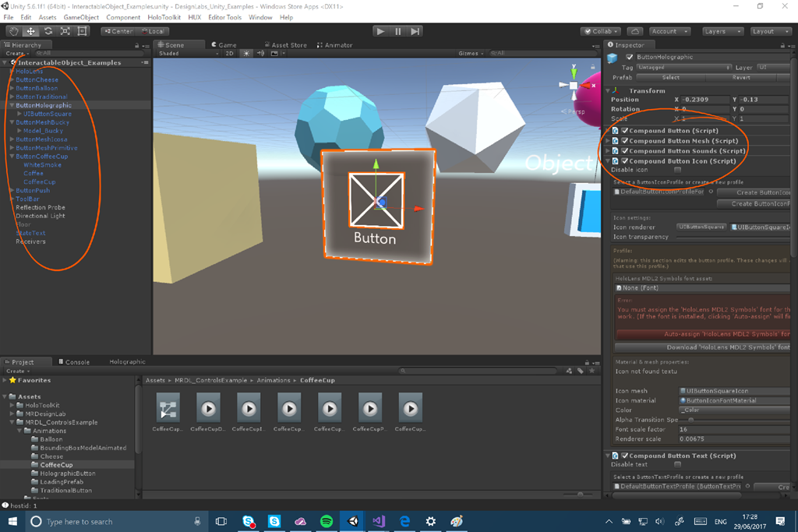Open the HoloToolkit menu
Screen dimensions: 798x532
pyautogui.click(x=164, y=17)
